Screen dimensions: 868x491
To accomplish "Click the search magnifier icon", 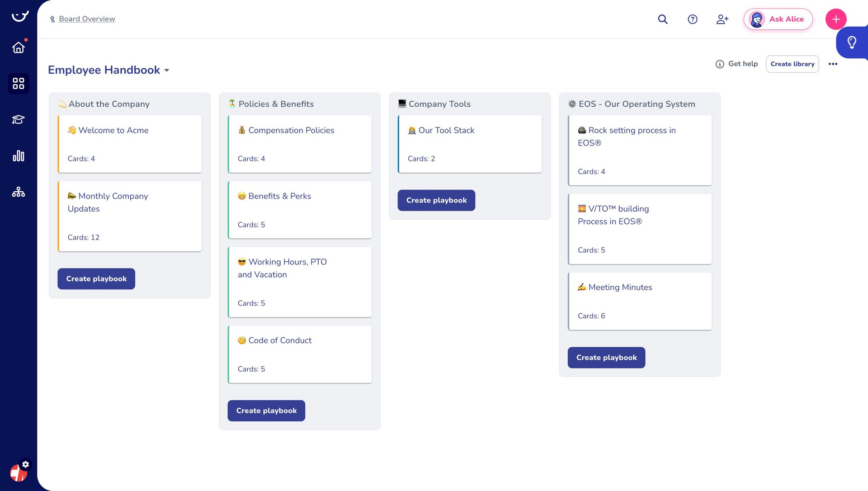I will 662,19.
